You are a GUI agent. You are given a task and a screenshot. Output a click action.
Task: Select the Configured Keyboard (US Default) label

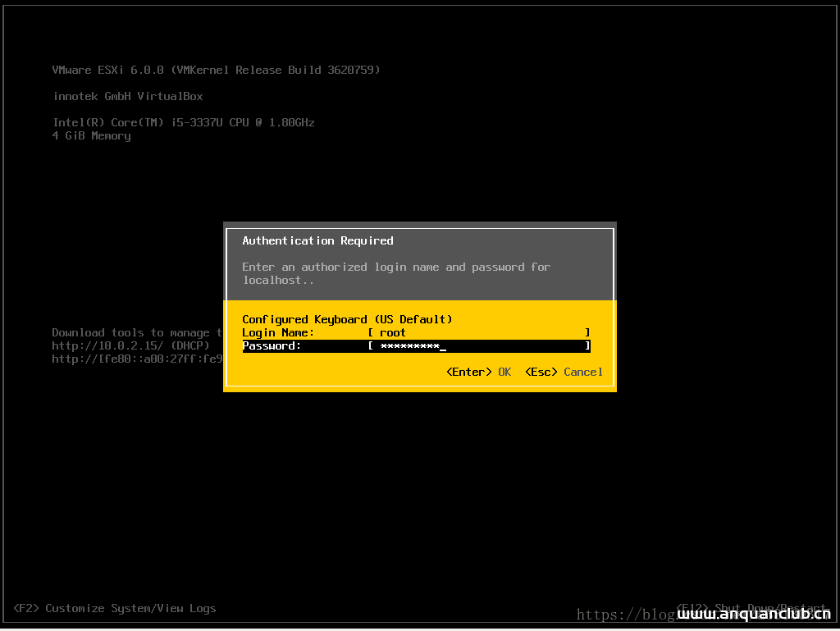coord(347,319)
